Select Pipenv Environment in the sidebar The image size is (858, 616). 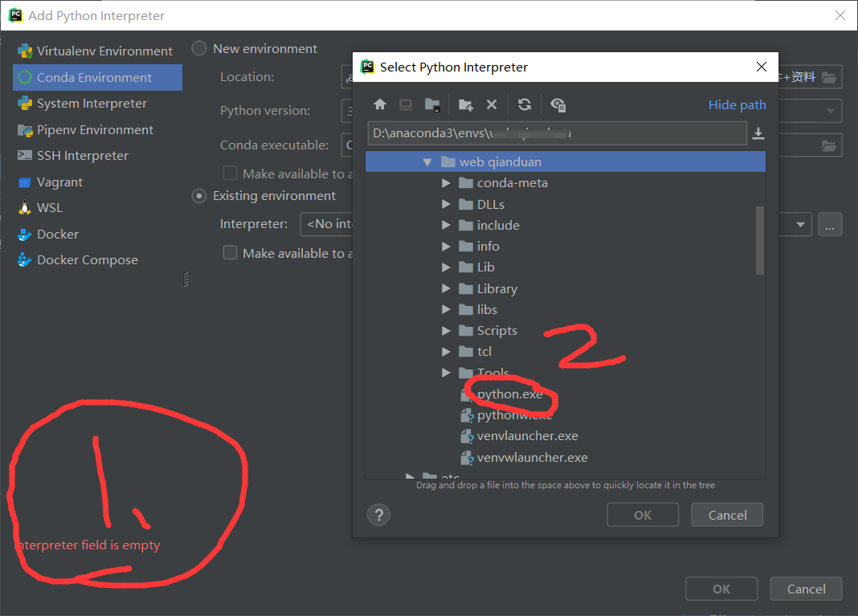[x=97, y=129]
